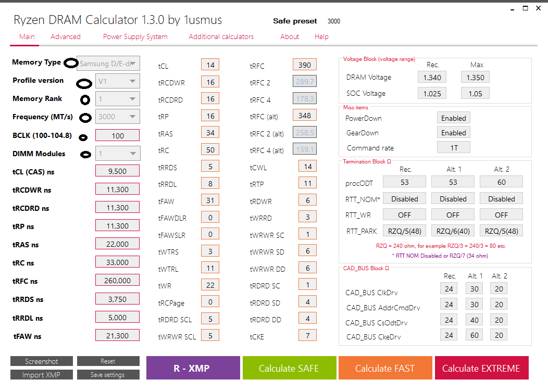Expand the Memory Type dropdown
Image resolution: width=548 pixels, height=392 pixels.
108,64
